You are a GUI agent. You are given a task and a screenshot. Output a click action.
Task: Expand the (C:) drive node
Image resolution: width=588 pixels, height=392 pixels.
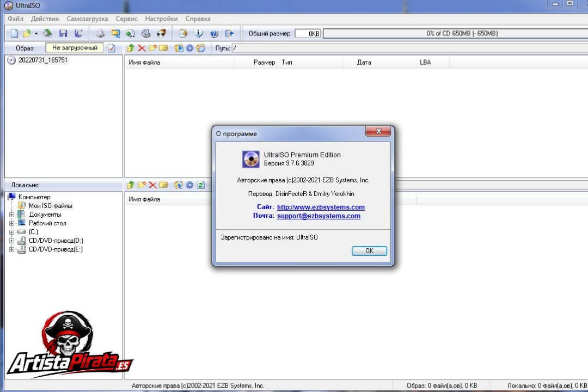(x=11, y=232)
